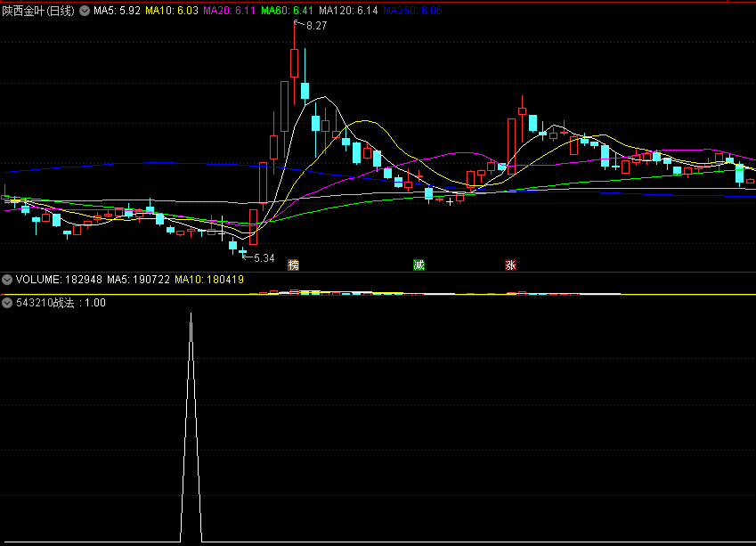The width and height of the screenshot is (756, 546).
Task: Click the 5.34 low price annotation
Action: click(264, 258)
